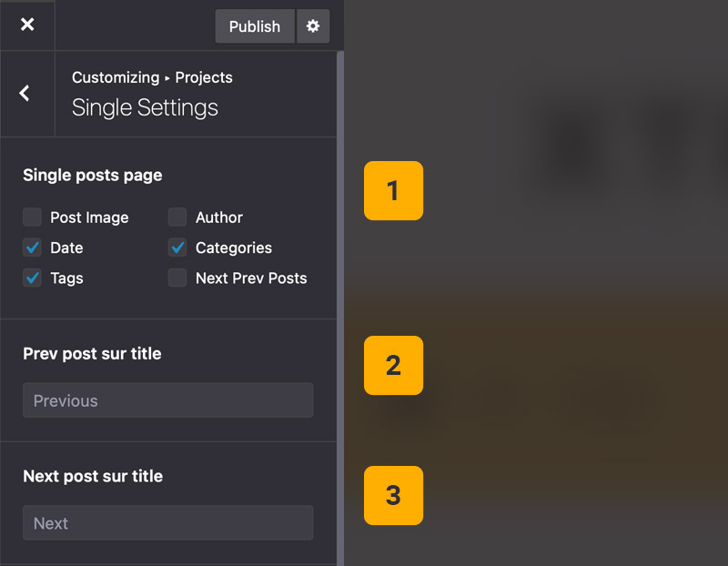Go back using the left chevron arrow

(25, 93)
